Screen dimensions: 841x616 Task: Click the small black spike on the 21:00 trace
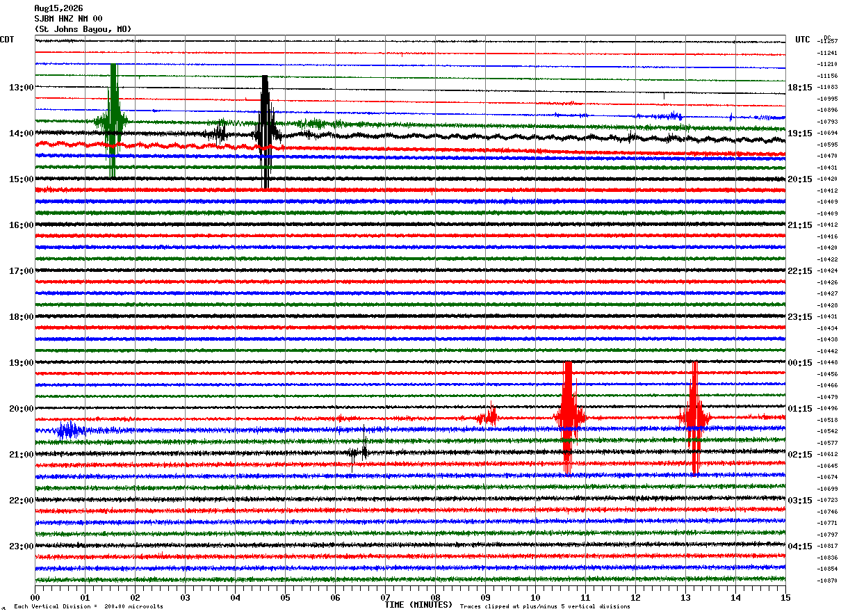[x=359, y=453]
